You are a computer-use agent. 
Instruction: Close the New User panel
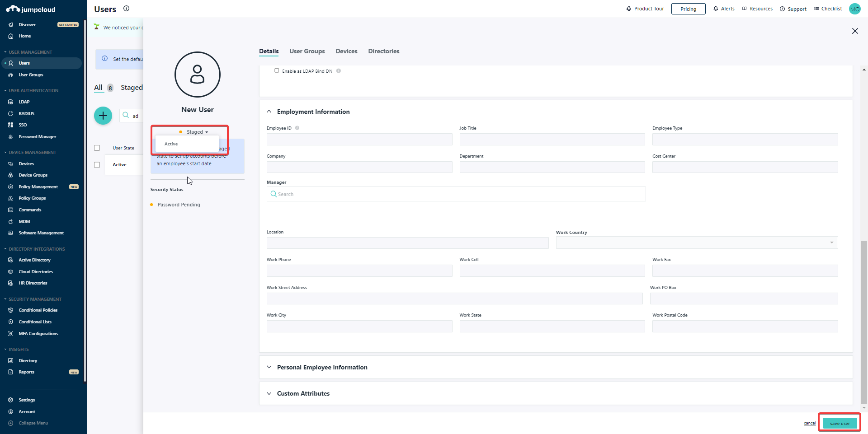point(855,31)
